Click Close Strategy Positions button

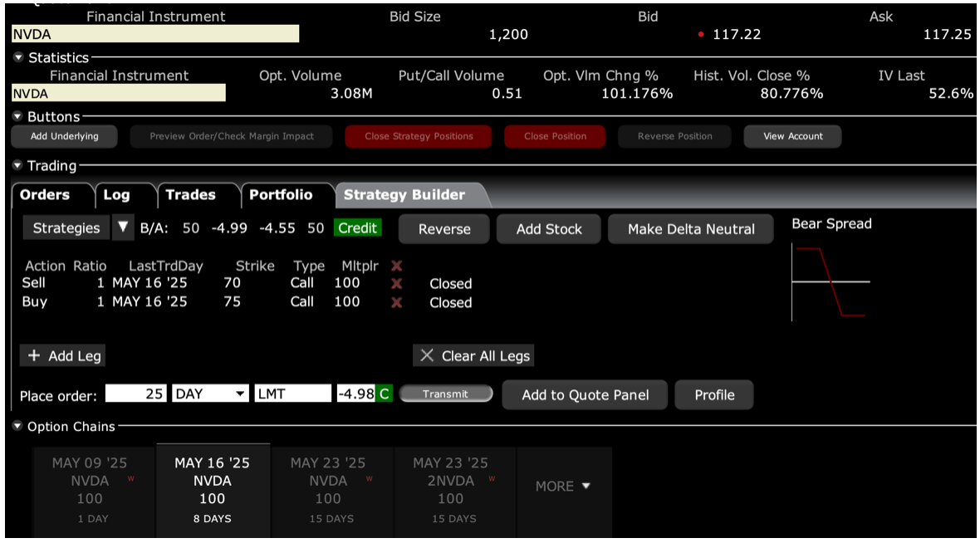[419, 136]
